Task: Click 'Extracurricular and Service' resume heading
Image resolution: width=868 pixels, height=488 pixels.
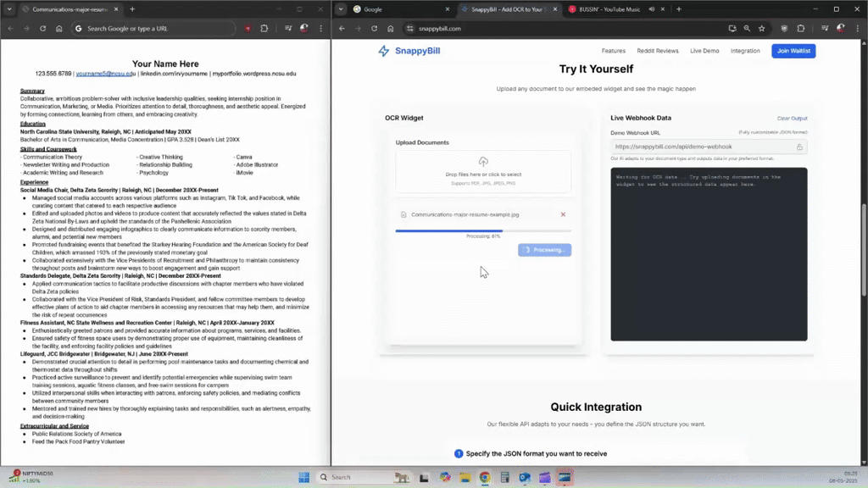Action: pos(54,426)
